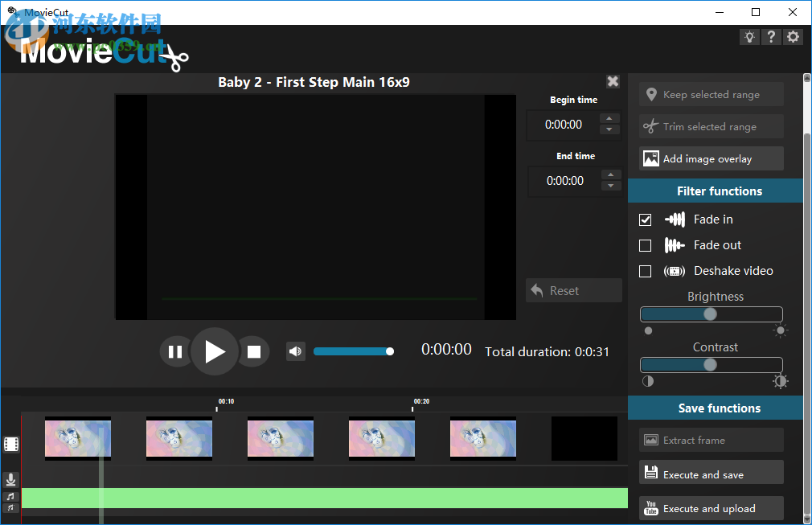
Task: Click Trim selected range
Action: (711, 126)
